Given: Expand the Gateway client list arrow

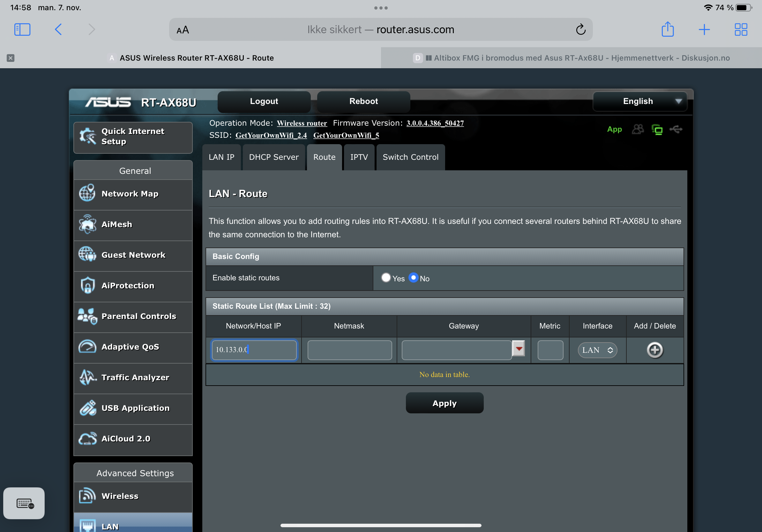Looking at the screenshot, I should 519,349.
